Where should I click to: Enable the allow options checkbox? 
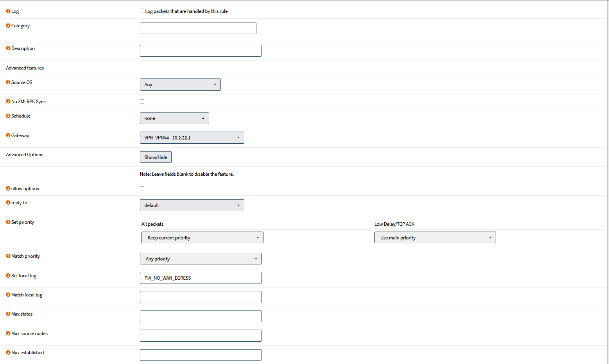pyautogui.click(x=142, y=188)
